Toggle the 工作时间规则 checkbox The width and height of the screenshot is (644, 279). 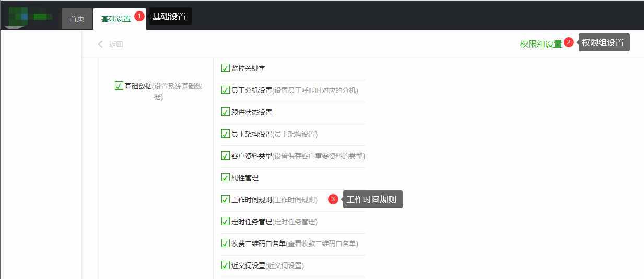click(226, 200)
